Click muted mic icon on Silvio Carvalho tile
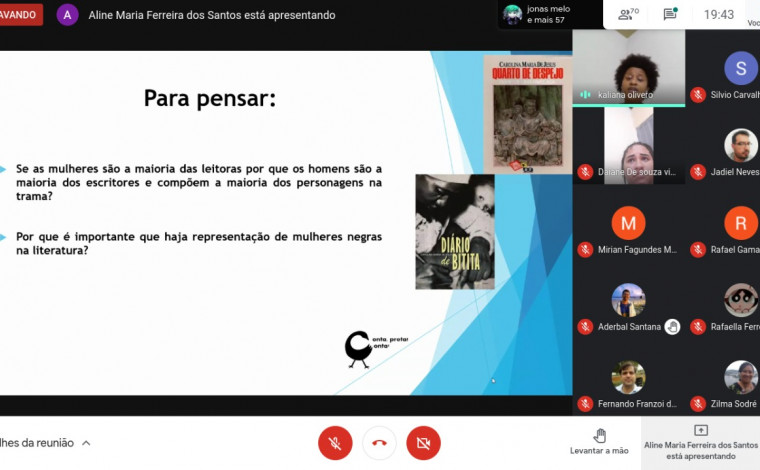Viewport: 760px width, 470px height. pyautogui.click(x=698, y=95)
